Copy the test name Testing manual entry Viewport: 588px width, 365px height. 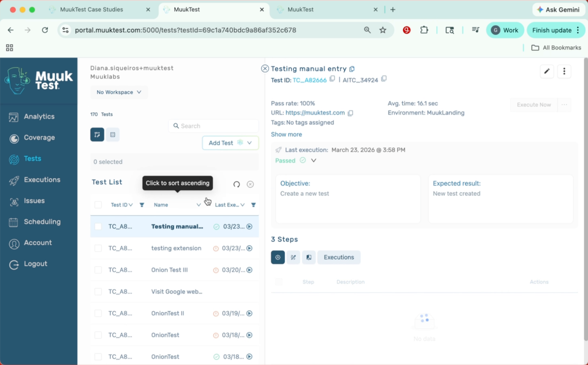coord(352,69)
